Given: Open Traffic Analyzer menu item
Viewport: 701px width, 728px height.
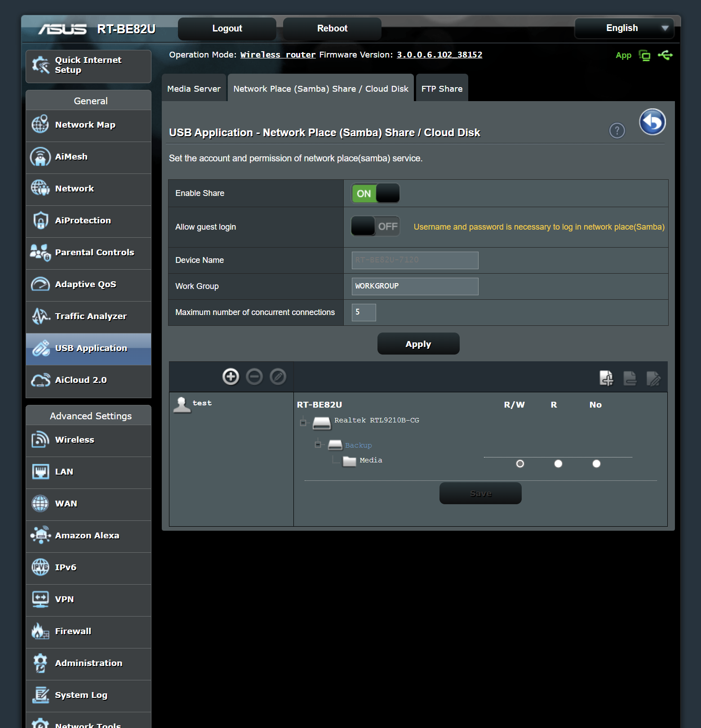Looking at the screenshot, I should pyautogui.click(x=89, y=317).
